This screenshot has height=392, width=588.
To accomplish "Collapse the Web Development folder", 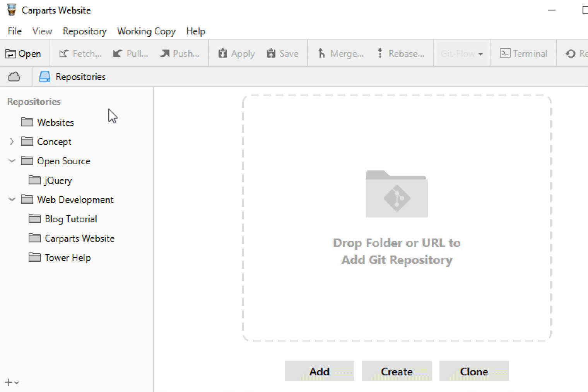I will tap(12, 199).
